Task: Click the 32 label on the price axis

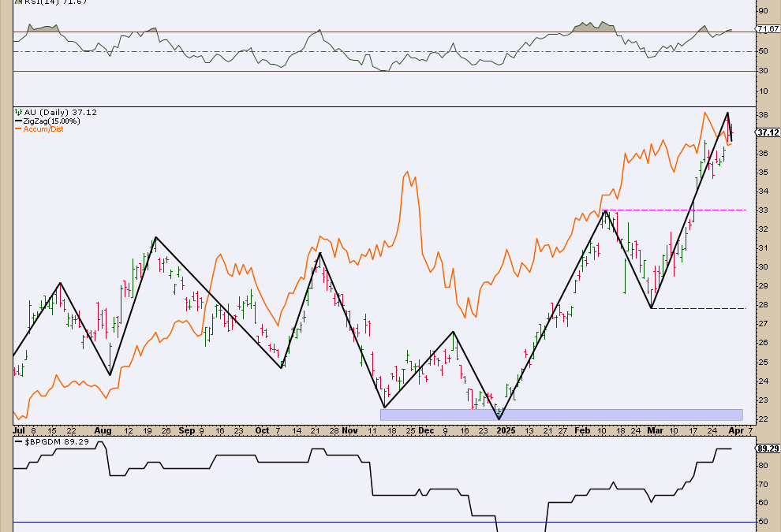Action: [x=763, y=229]
